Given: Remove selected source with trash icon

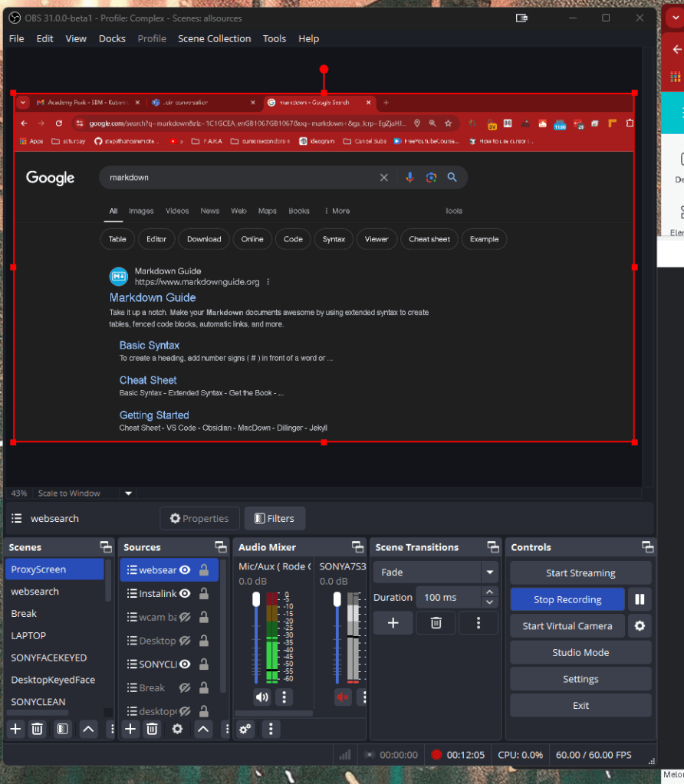Looking at the screenshot, I should pos(152,729).
